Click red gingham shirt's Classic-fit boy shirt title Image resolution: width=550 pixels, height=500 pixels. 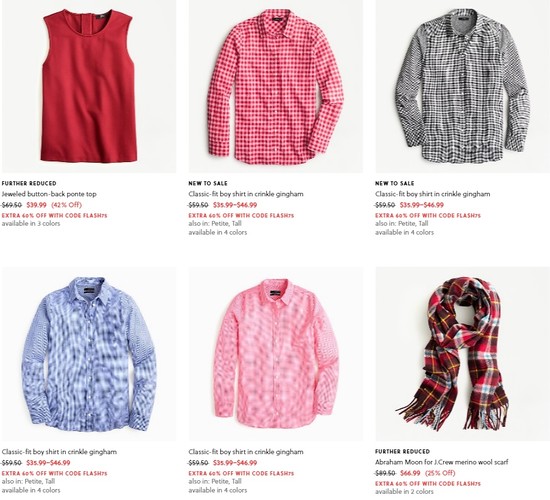(x=246, y=194)
